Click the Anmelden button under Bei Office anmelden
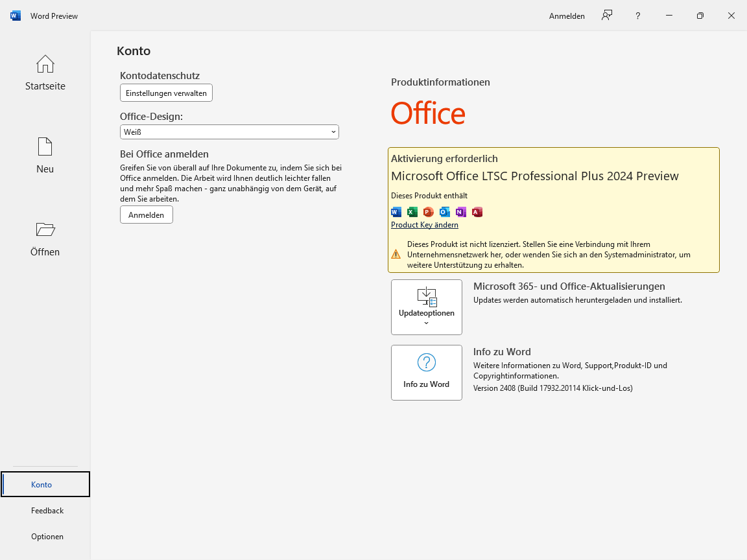Viewport: 747px width, 560px height. click(x=147, y=215)
